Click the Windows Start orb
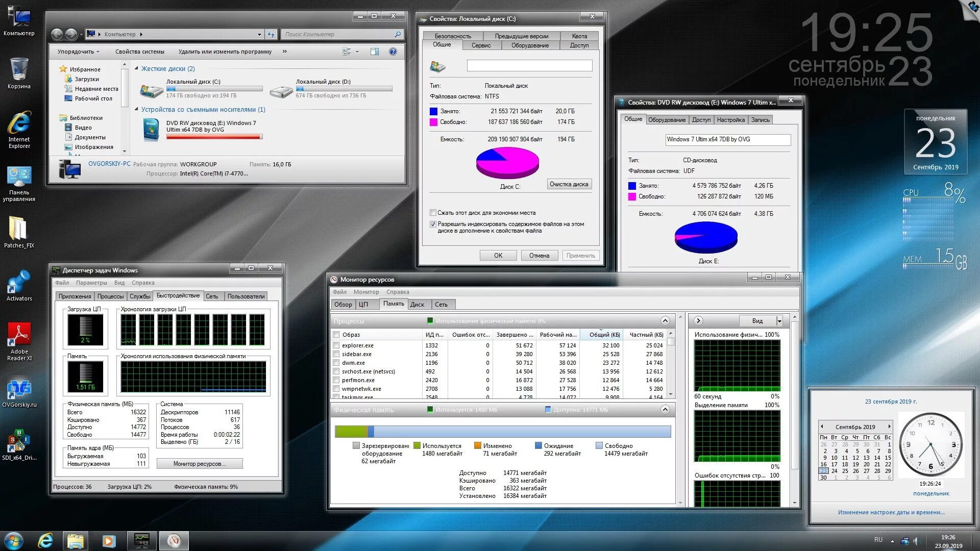The image size is (980, 551). pos(14,540)
